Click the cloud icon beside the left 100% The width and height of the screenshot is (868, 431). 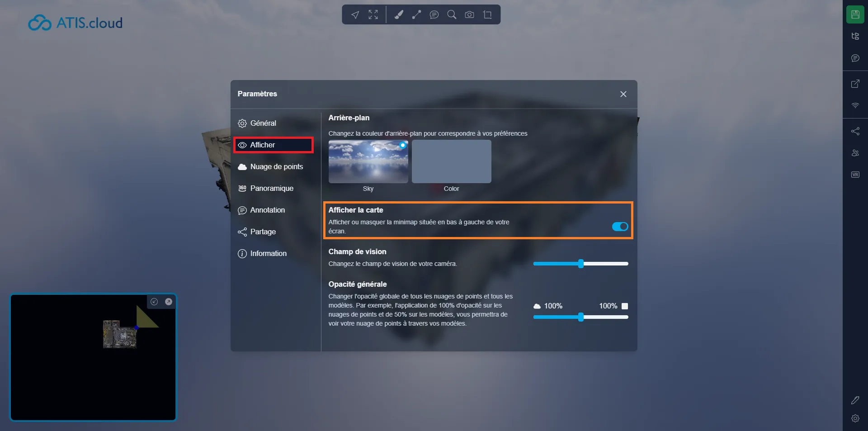537,306
